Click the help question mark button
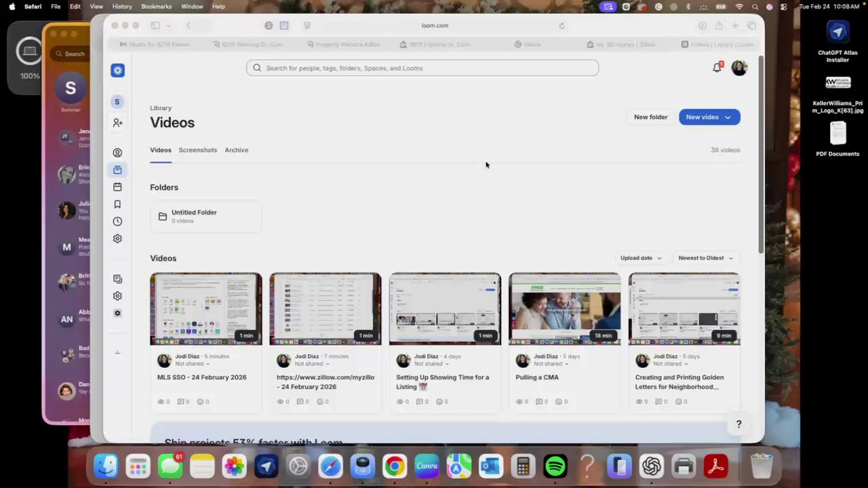868x488 pixels. 738,424
